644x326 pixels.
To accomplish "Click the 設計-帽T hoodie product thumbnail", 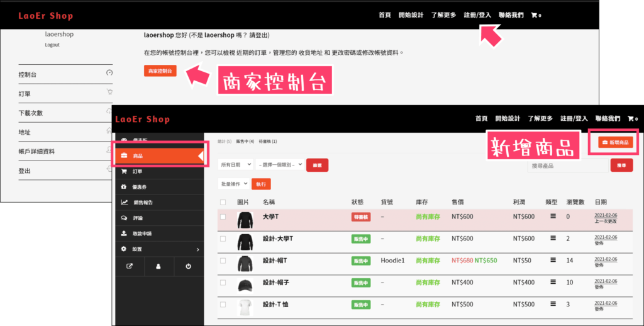I will (245, 261).
